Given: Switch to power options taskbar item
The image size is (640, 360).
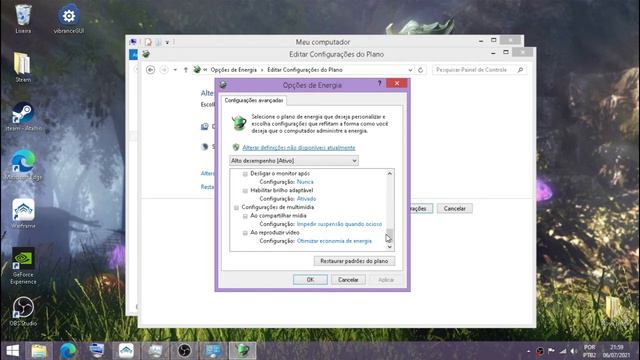Looking at the screenshot, I should point(242,351).
